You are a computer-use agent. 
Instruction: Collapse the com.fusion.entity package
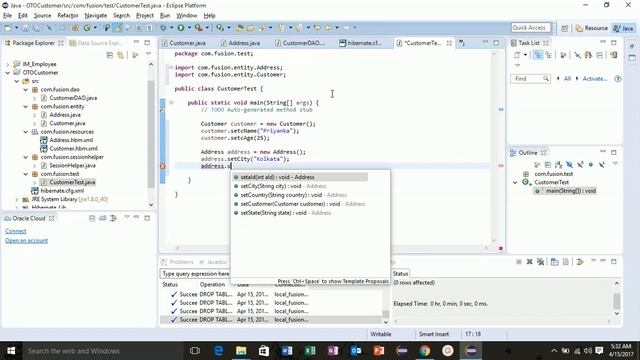pos(26,107)
